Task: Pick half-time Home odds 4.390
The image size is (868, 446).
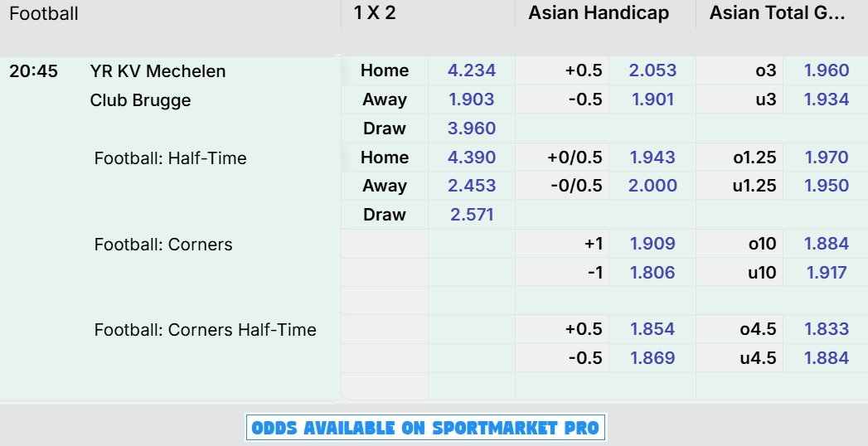Action: coord(471,158)
